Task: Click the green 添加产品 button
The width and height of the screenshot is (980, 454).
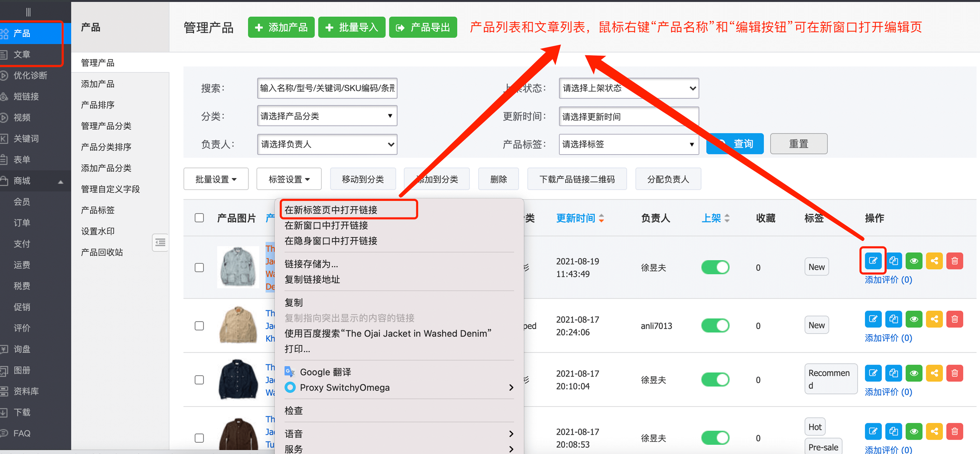Action: pos(281,27)
